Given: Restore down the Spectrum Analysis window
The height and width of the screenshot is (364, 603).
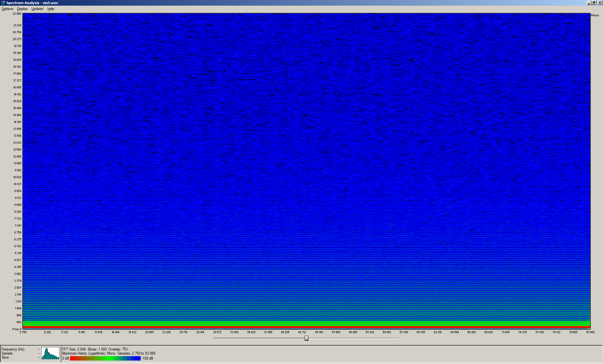Looking at the screenshot, I should [x=594, y=3].
